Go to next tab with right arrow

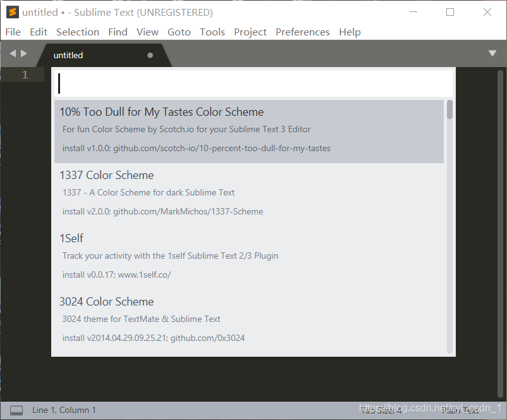[x=24, y=53]
